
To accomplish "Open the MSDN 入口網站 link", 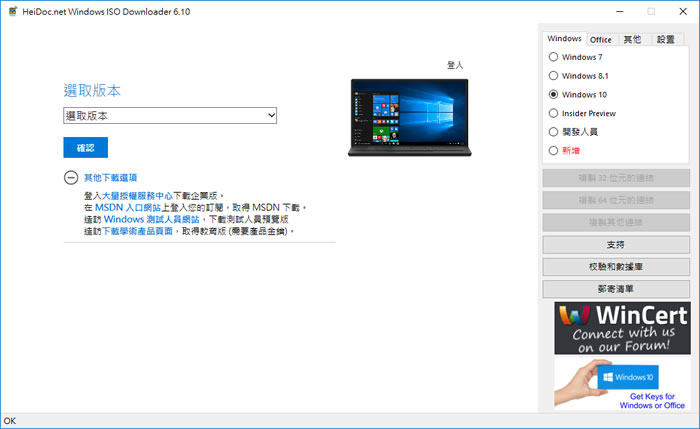I will [x=128, y=208].
